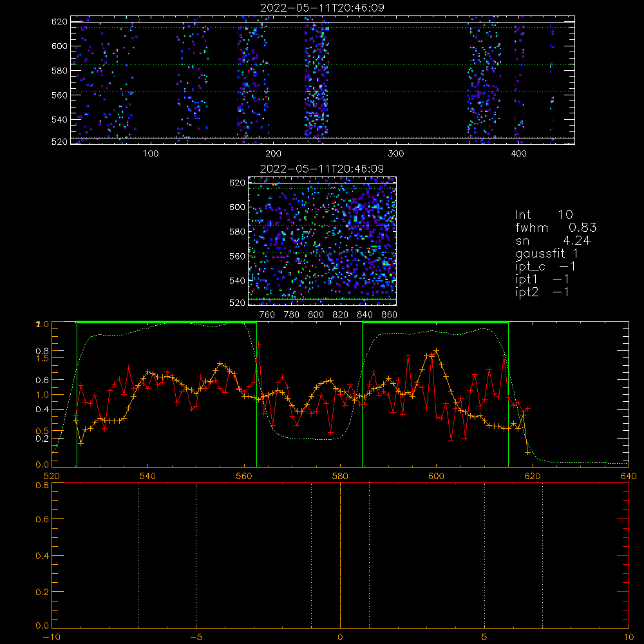The height and width of the screenshot is (644, 644).
Task: Click the tallest red peak near 563
Action: [259, 343]
